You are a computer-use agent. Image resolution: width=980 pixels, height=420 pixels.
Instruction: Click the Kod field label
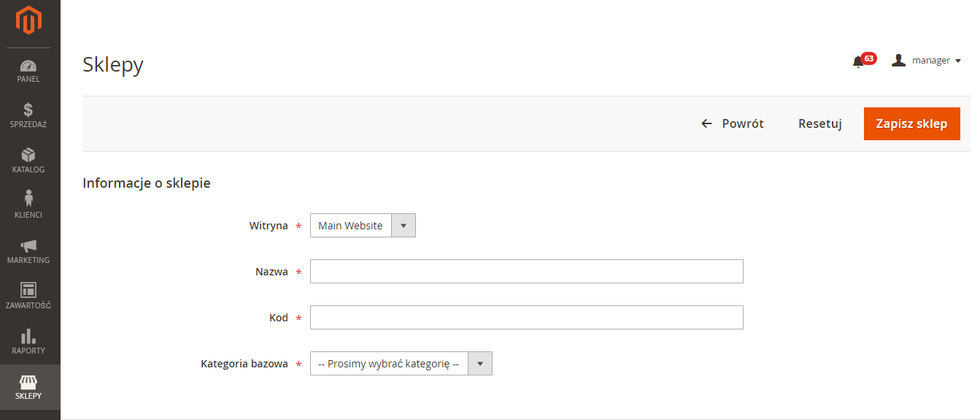pyautogui.click(x=279, y=318)
